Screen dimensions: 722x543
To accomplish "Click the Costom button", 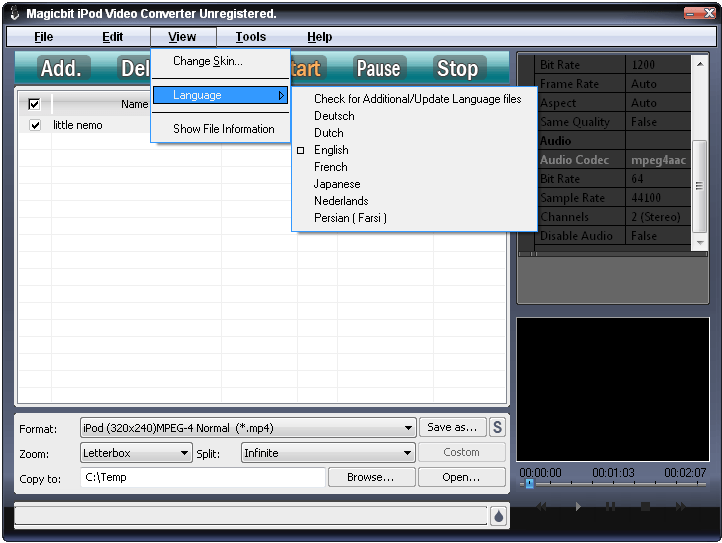I will [x=461, y=452].
